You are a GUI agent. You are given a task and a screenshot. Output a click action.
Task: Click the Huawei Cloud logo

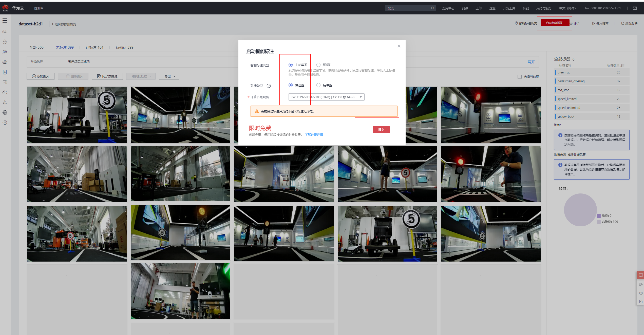[5, 8]
